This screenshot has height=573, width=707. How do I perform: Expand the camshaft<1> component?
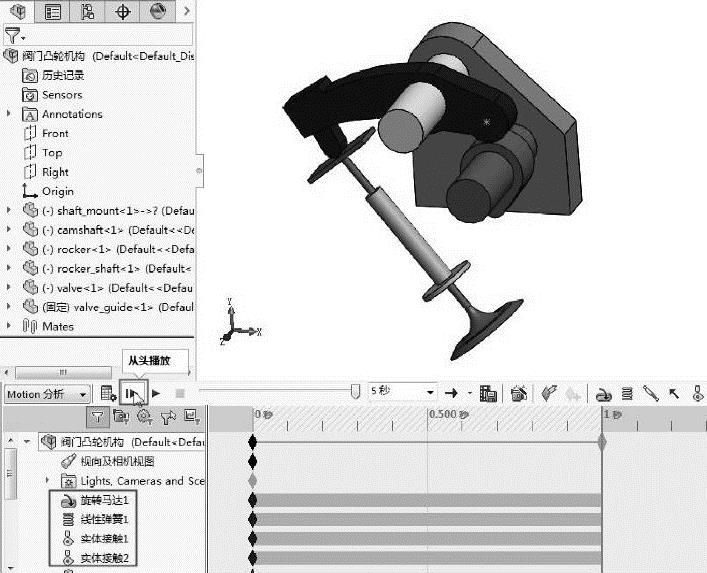coord(9,230)
